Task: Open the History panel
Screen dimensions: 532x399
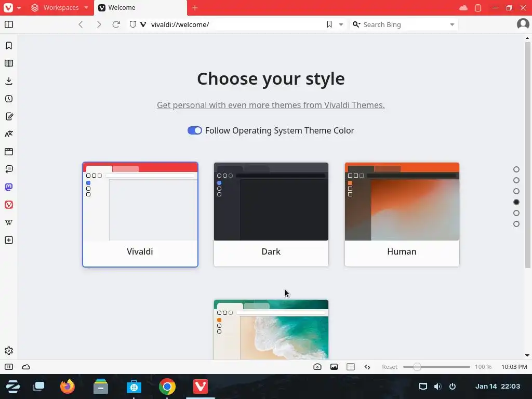Action: click(x=9, y=99)
